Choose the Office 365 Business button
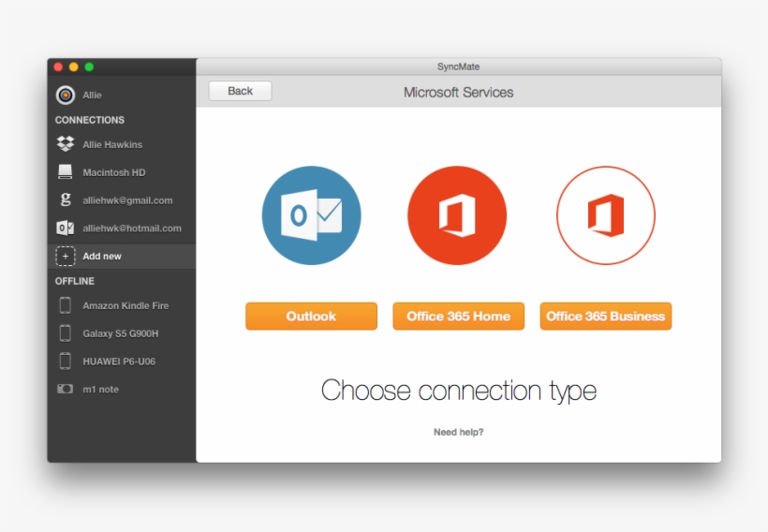Image resolution: width=768 pixels, height=532 pixels. coord(606,316)
